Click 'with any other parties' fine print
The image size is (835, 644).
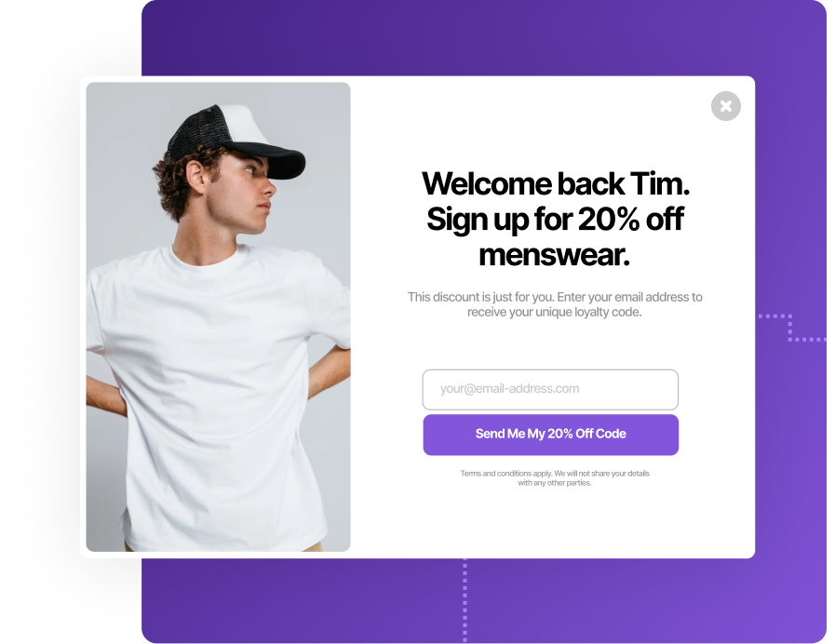[555, 483]
